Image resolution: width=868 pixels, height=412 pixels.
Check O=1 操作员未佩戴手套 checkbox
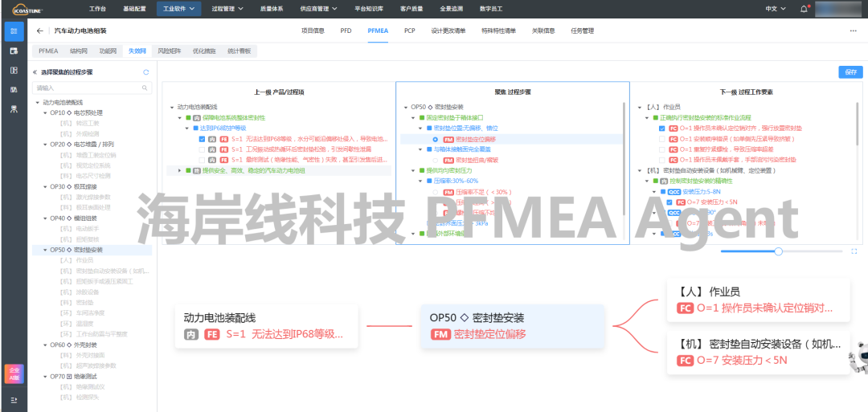662,160
